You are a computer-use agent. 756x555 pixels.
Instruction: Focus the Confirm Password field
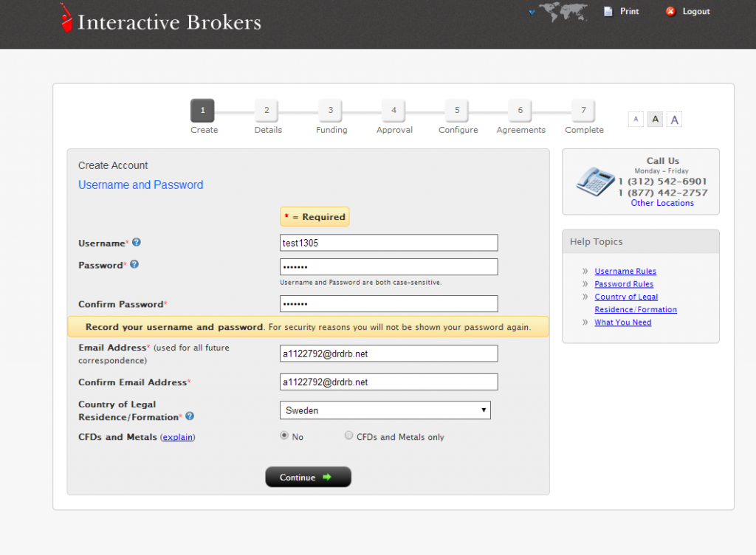tap(388, 304)
